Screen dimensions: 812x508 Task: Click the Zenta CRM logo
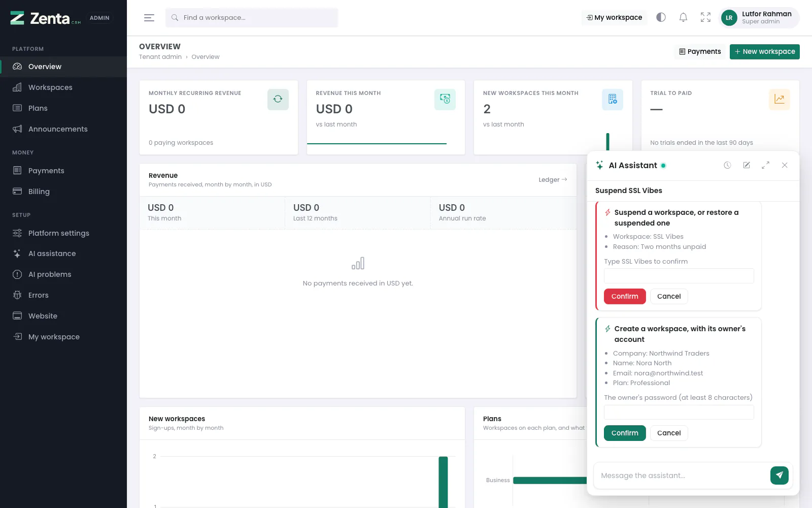[45, 18]
